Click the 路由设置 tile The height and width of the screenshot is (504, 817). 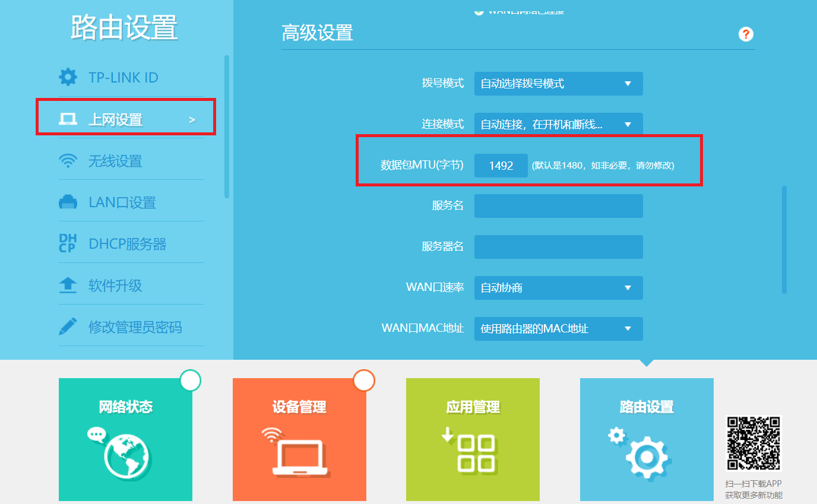647,439
